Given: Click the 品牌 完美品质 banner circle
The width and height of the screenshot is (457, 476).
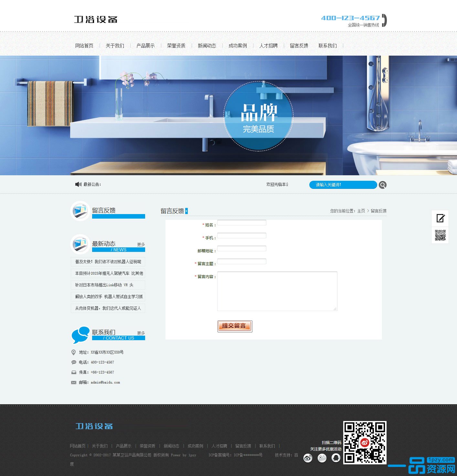Looking at the screenshot, I should 258,116.
